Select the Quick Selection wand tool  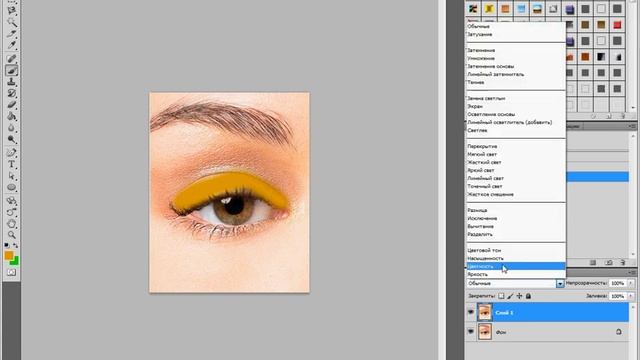11,22
